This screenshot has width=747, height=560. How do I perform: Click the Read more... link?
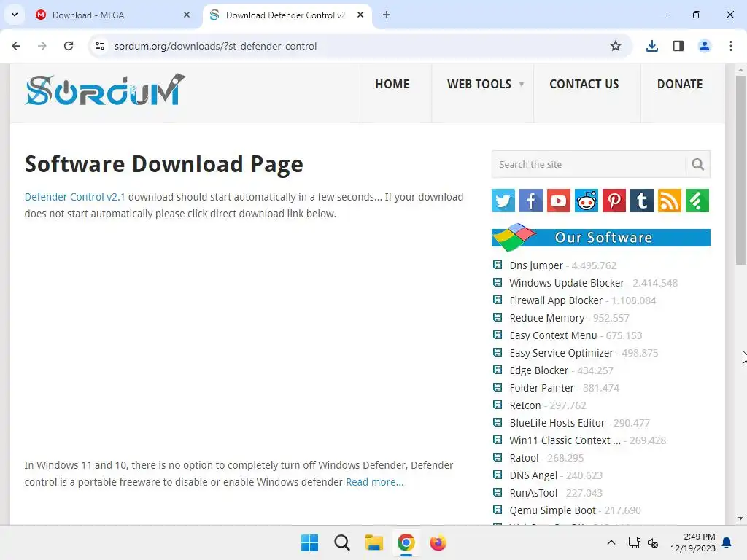tap(374, 483)
